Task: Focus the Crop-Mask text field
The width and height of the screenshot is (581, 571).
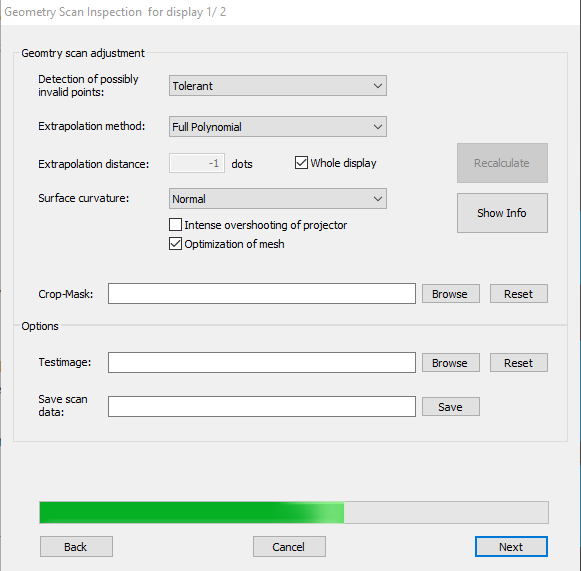Action: click(x=262, y=293)
